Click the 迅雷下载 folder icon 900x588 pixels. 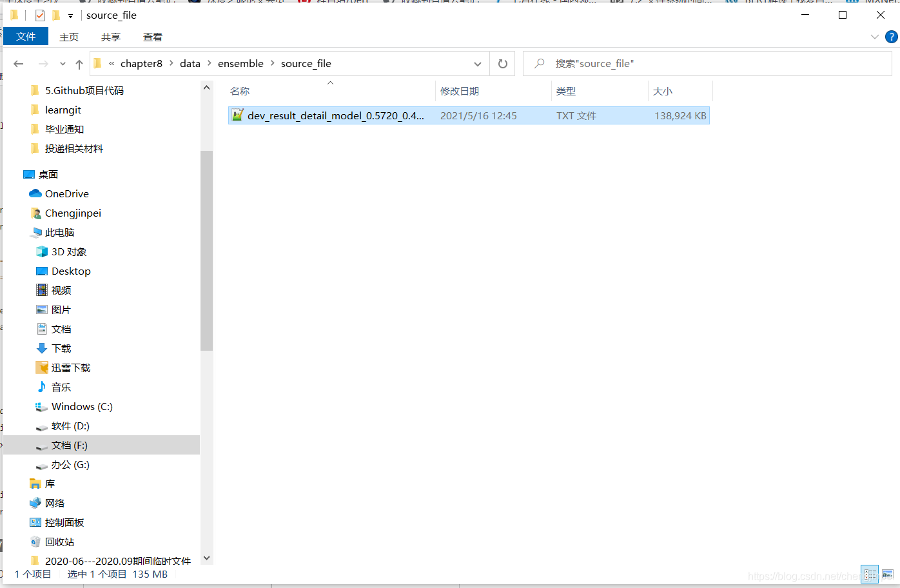tap(42, 367)
